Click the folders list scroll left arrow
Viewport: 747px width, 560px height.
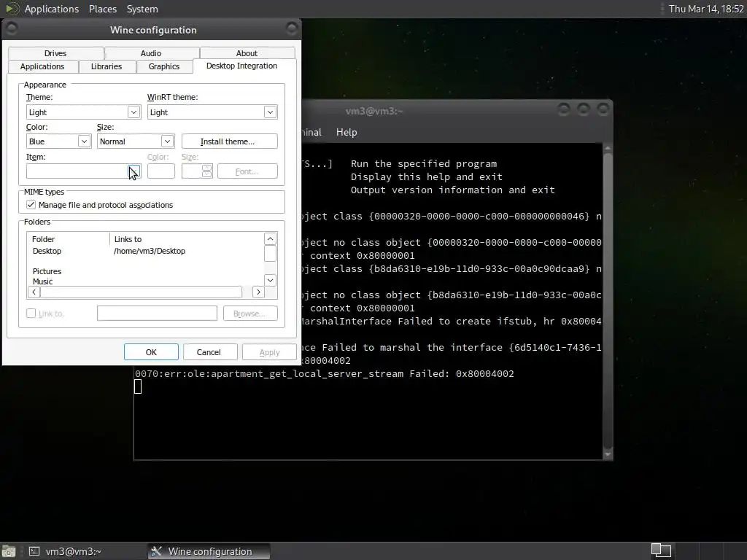click(x=34, y=292)
